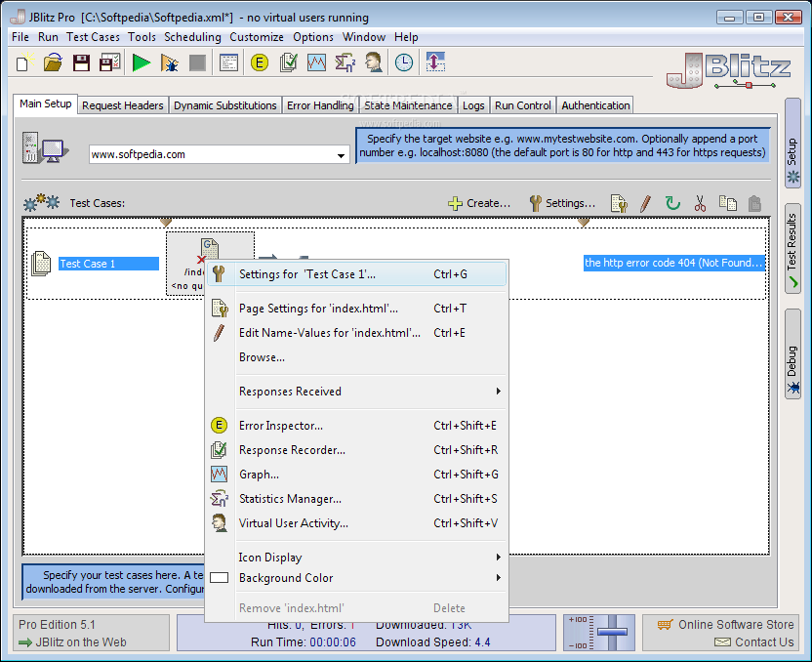The image size is (812, 662).
Task: Switch to the Logs tab
Action: click(473, 105)
